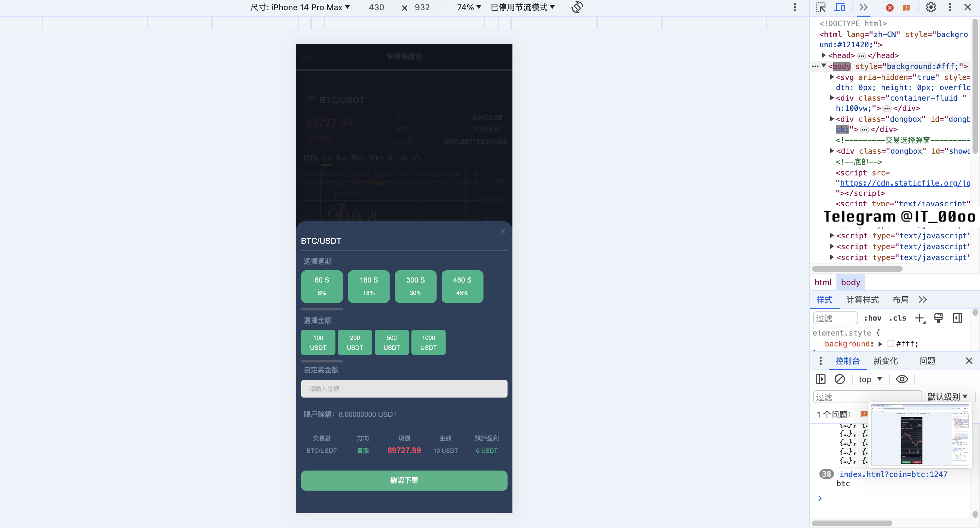Choose the 1000 USDT amount

click(x=428, y=342)
